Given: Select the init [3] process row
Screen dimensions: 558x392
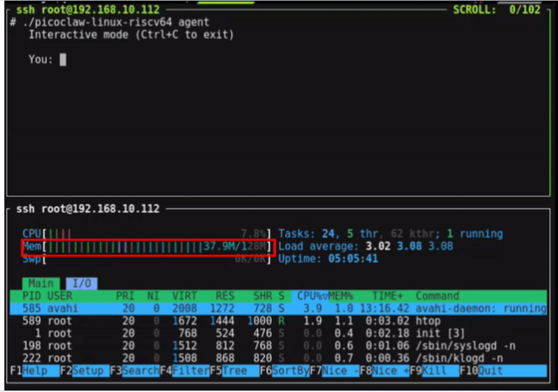Looking at the screenshot, I should pos(278,333).
